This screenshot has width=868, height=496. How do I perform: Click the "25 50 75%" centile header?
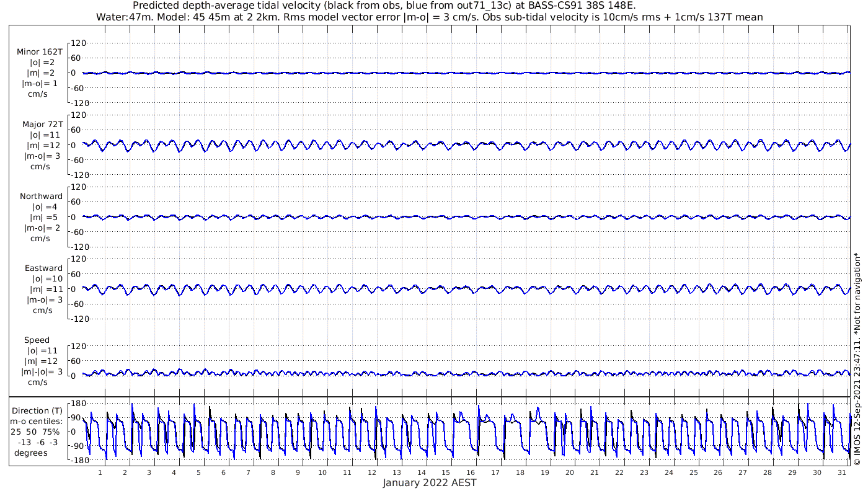35,432
